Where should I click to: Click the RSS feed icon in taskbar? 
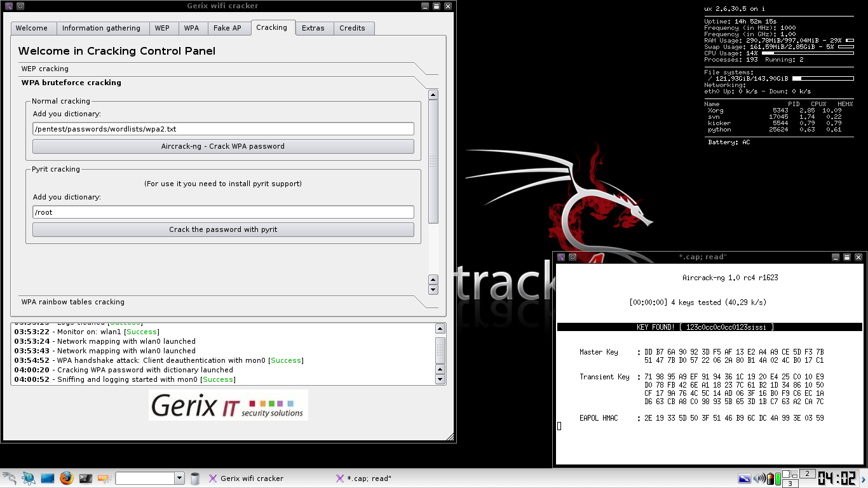(x=105, y=478)
